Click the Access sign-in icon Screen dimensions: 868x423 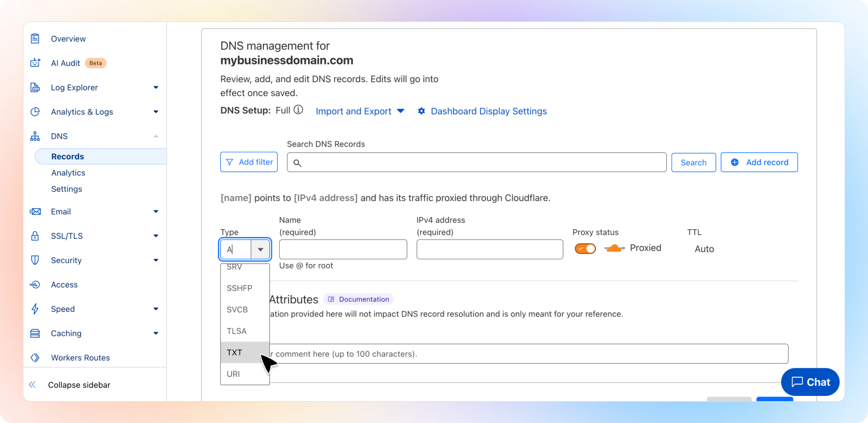(35, 285)
